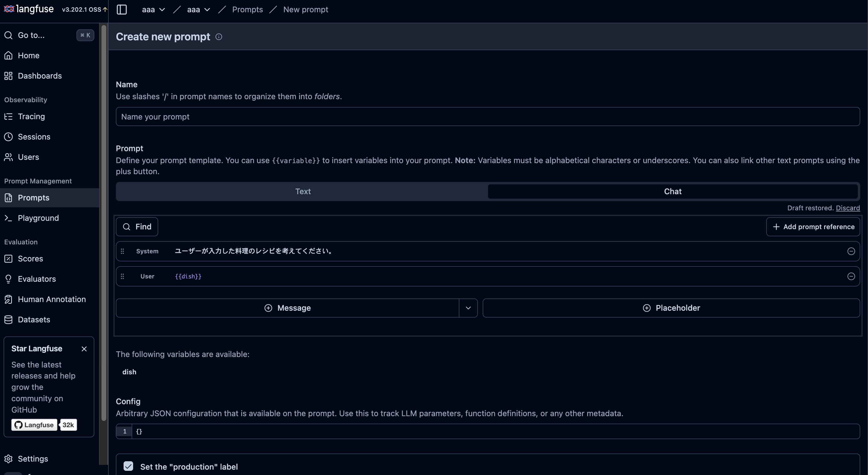
Task: Click the dish variable chip
Action: click(x=129, y=372)
